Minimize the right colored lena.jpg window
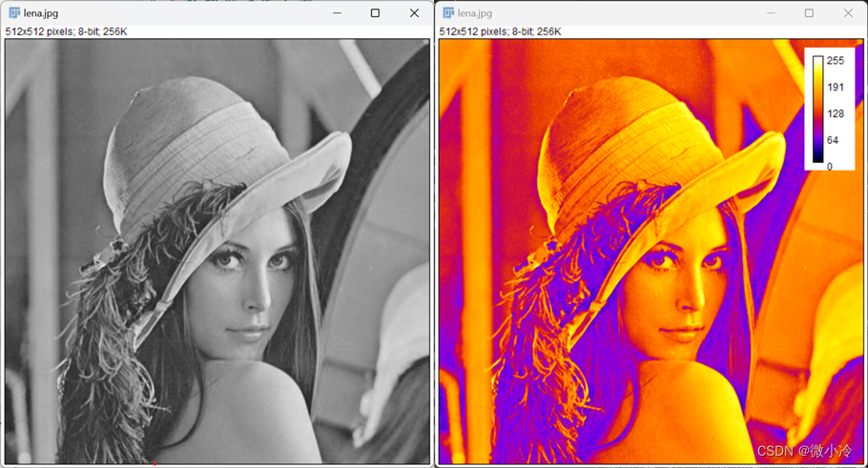Image resolution: width=868 pixels, height=468 pixels. pyautogui.click(x=771, y=12)
